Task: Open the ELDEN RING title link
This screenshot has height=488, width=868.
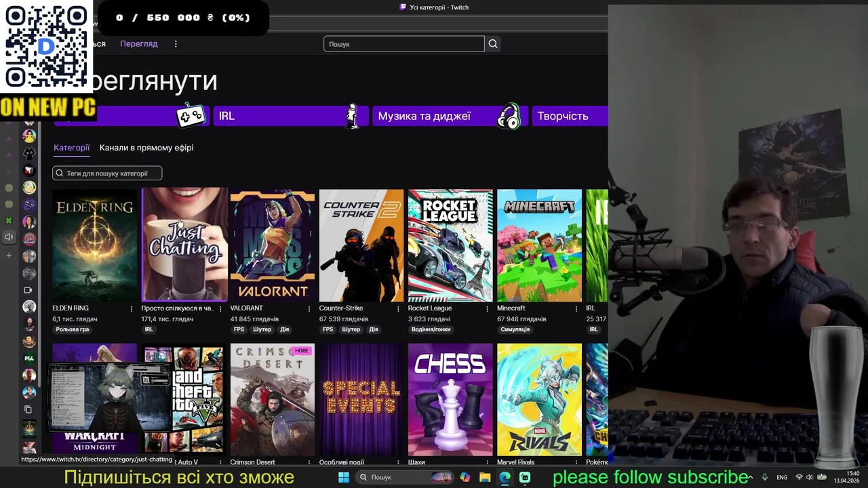Action: pyautogui.click(x=71, y=308)
